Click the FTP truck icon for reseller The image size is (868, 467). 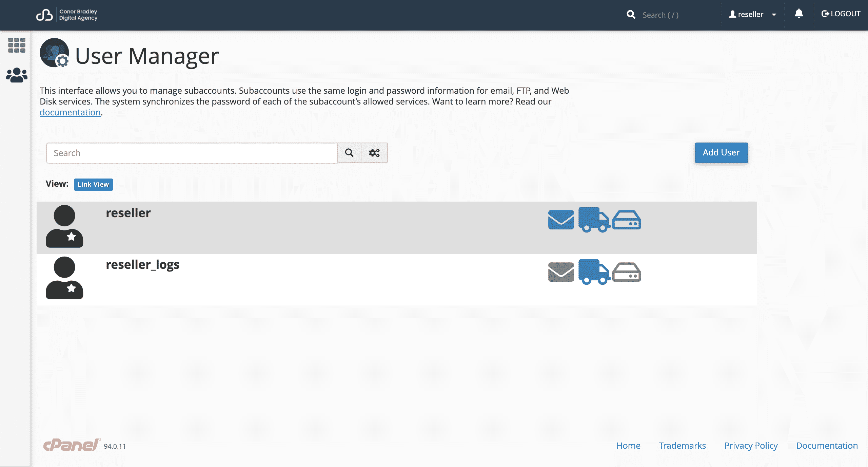594,220
